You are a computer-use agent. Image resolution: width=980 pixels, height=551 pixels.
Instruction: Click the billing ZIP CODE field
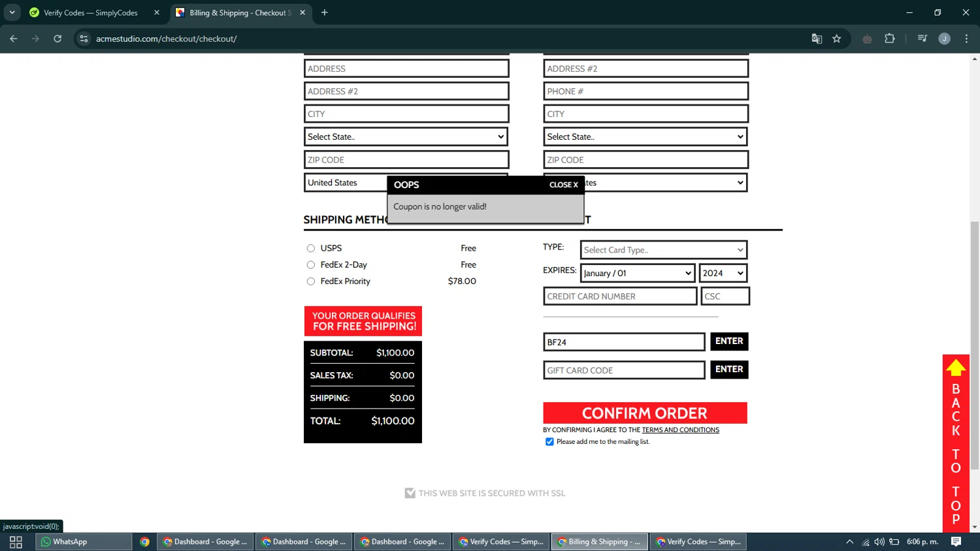pyautogui.click(x=406, y=160)
